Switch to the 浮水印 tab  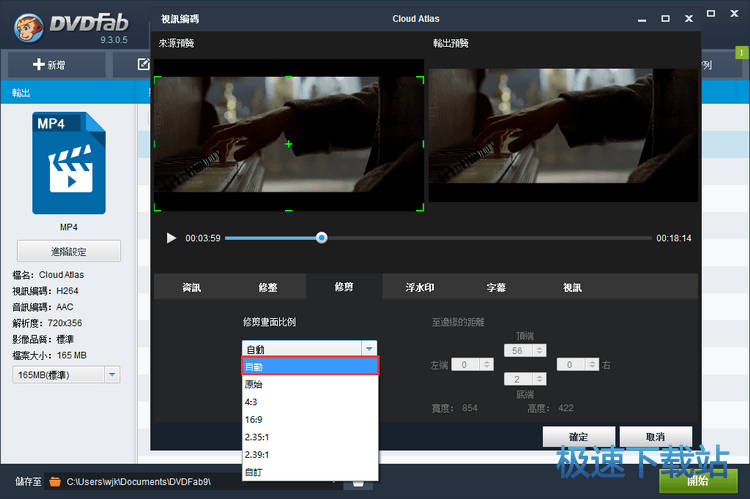420,287
